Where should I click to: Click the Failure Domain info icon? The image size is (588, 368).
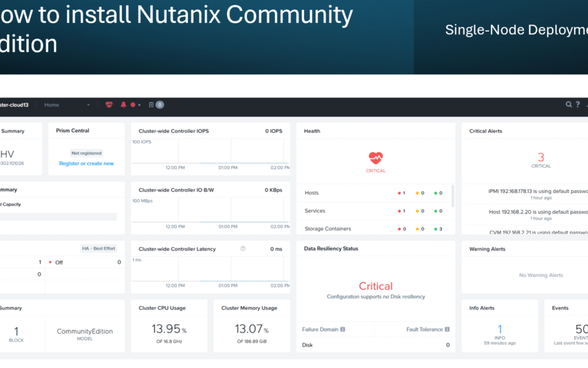(342, 329)
